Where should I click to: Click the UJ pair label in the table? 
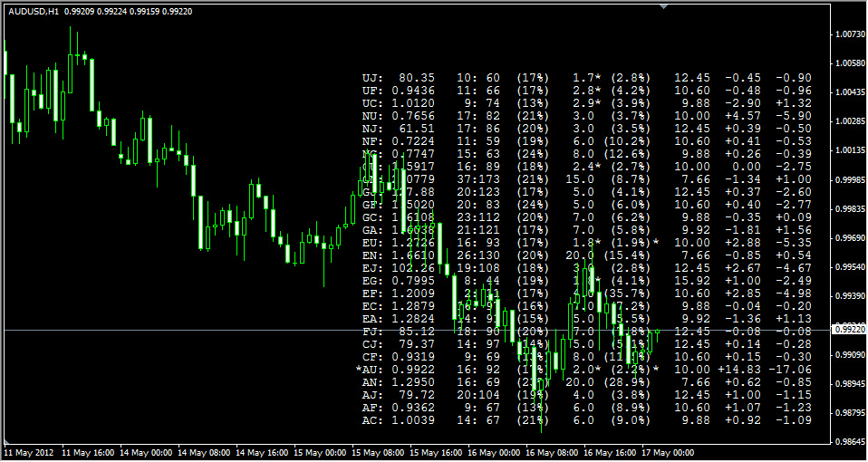tap(372, 79)
